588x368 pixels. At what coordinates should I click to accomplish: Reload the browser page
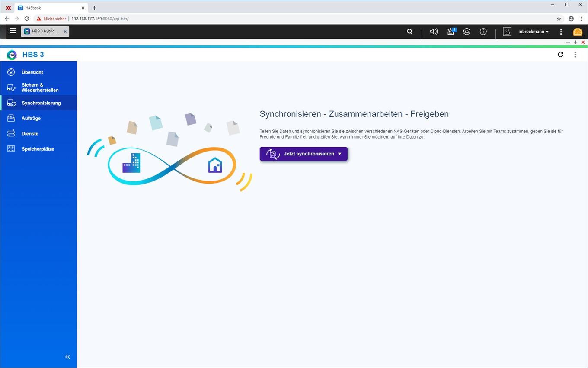tap(26, 19)
